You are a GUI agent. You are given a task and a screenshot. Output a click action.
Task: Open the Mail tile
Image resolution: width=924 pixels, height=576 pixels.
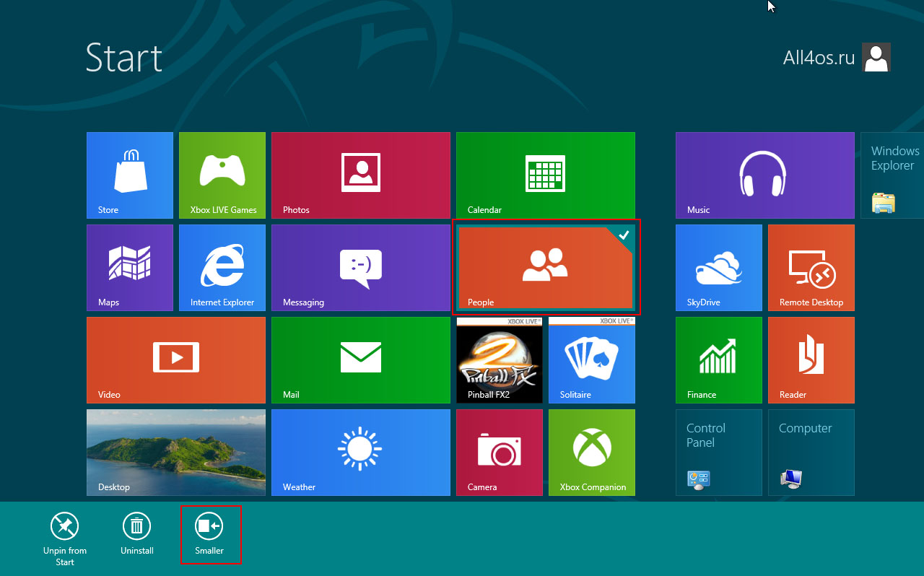point(361,360)
